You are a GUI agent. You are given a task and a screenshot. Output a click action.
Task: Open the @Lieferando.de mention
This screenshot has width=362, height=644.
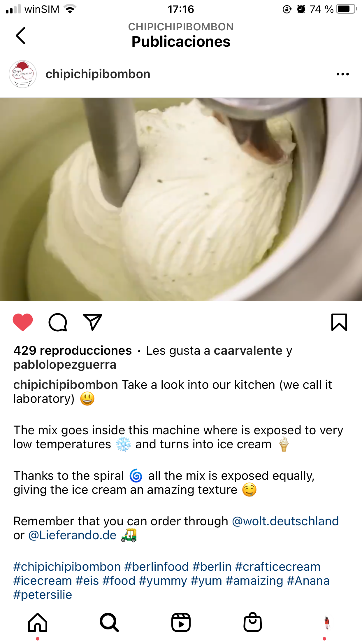pos(72,535)
